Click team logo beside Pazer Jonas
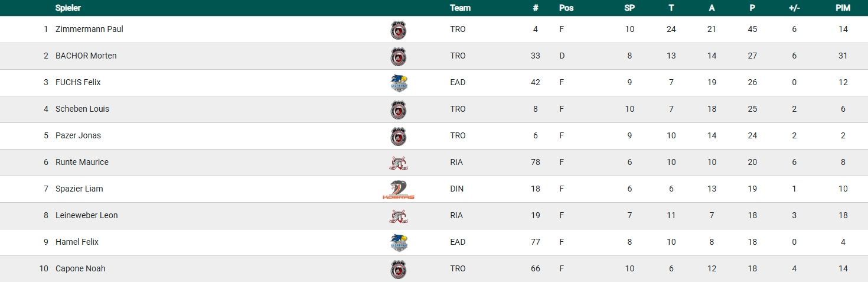The image size is (868, 282). [399, 136]
